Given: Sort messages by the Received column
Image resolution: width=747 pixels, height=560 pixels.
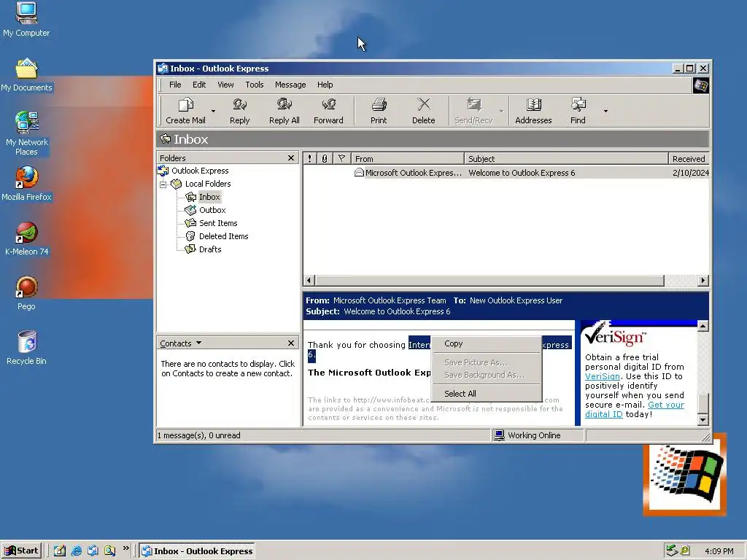Looking at the screenshot, I should coord(689,158).
